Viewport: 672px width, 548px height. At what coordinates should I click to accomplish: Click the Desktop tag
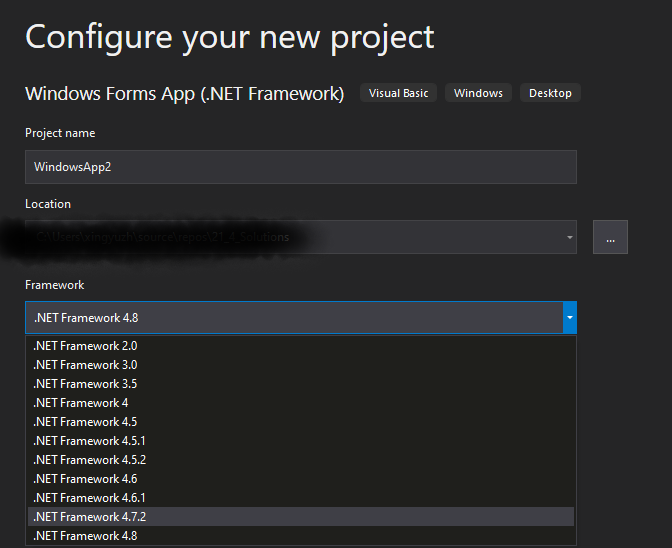[x=550, y=93]
